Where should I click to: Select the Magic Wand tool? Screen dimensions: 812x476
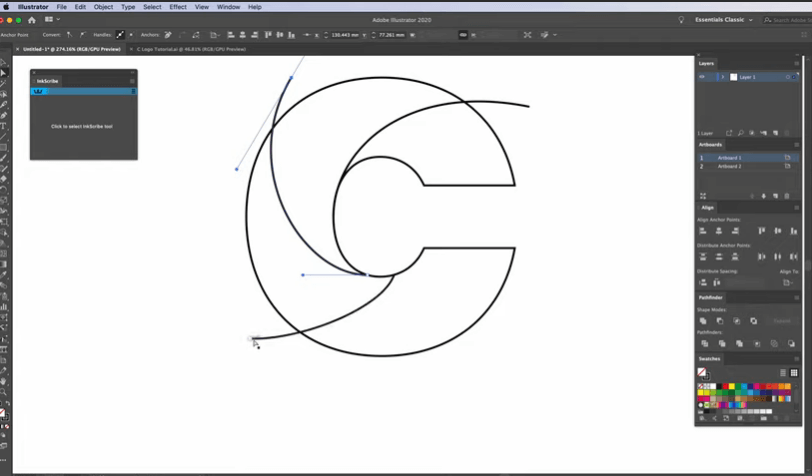[3, 83]
